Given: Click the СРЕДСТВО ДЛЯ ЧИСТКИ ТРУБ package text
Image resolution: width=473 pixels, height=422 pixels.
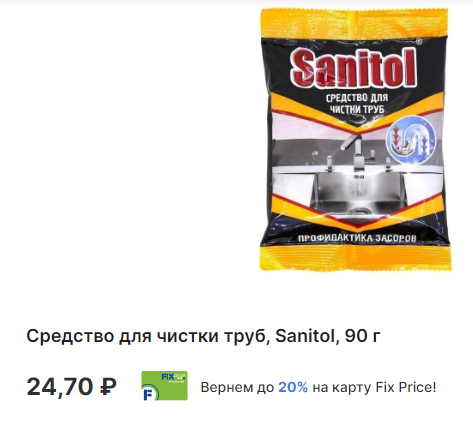Looking at the screenshot, I should (357, 103).
